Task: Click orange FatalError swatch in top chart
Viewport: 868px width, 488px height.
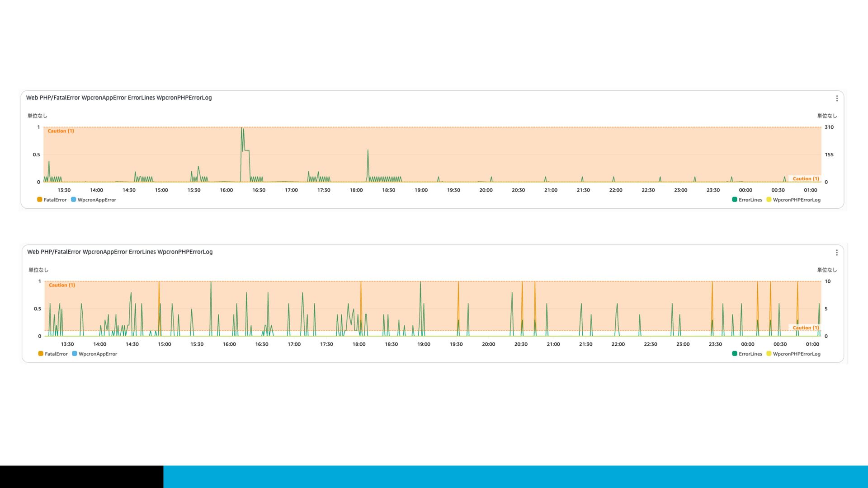Action: [40, 200]
